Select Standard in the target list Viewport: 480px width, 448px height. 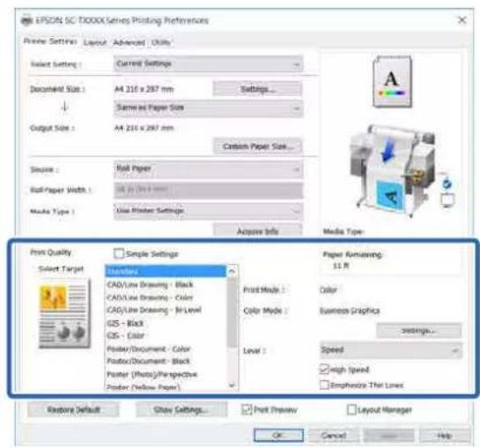tap(166, 271)
